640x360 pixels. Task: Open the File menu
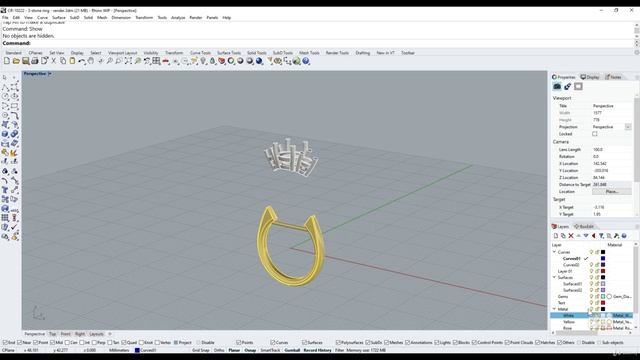(5, 18)
